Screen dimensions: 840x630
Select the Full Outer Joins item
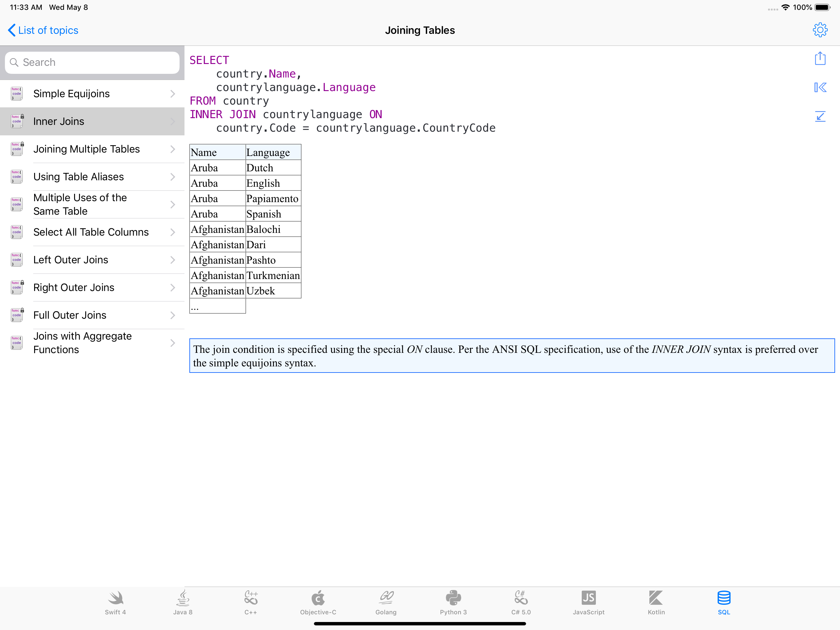(70, 315)
